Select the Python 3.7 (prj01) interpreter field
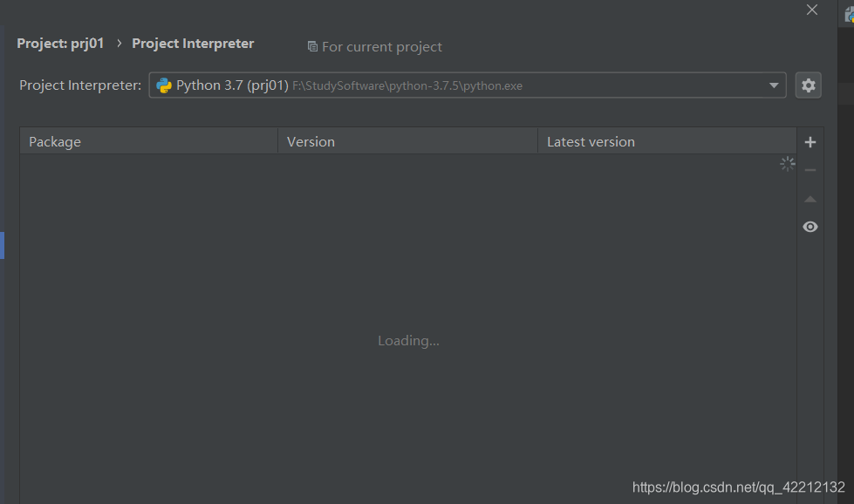This screenshot has width=854, height=504. coord(468,85)
